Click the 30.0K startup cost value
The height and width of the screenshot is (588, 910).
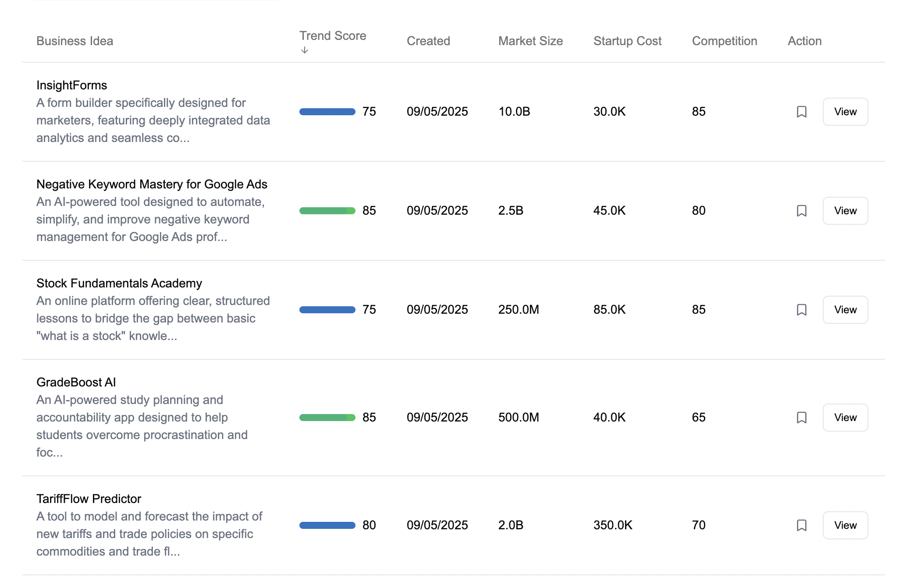coord(609,112)
